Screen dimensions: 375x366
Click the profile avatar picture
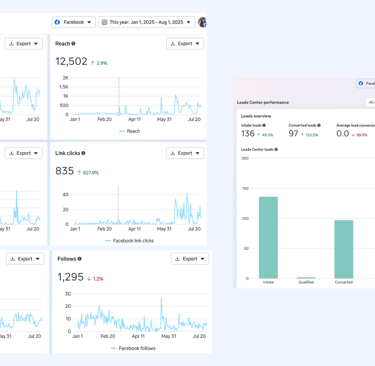pyautogui.click(x=202, y=22)
